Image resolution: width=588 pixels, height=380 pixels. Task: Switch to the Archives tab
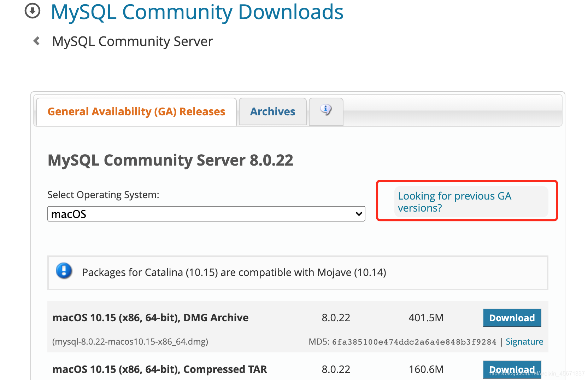pyautogui.click(x=272, y=112)
